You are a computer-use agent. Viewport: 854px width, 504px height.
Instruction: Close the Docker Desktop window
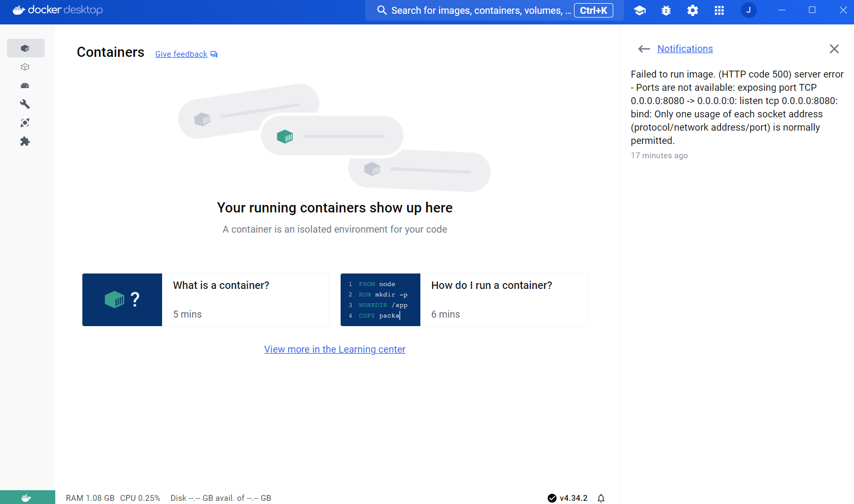pyautogui.click(x=843, y=10)
